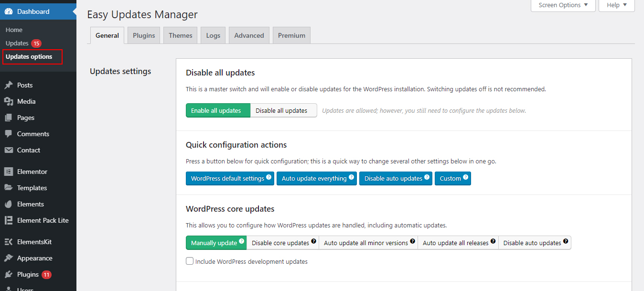Open the Contact menu
The height and width of the screenshot is (291, 644).
click(38, 150)
